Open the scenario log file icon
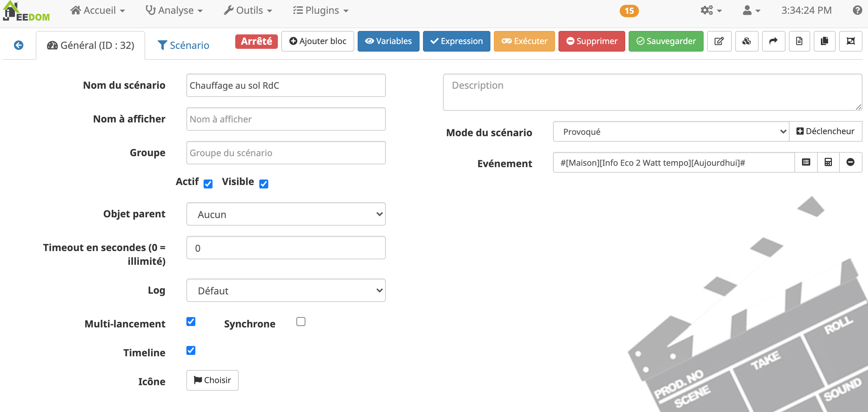The image size is (868, 412). click(x=799, y=41)
